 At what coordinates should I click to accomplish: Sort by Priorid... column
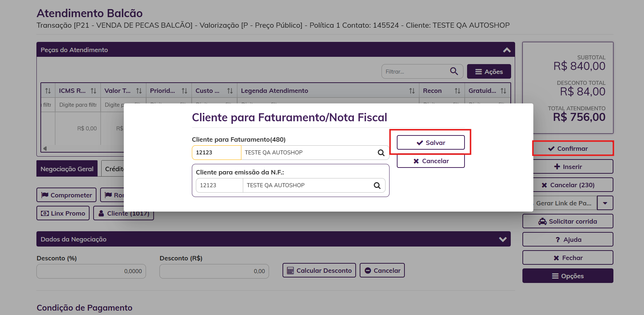tap(185, 91)
